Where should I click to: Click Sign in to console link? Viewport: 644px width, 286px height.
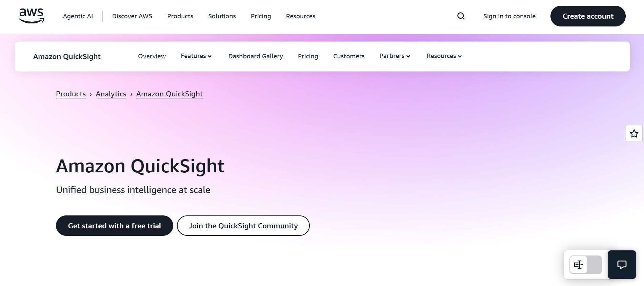pos(509,16)
